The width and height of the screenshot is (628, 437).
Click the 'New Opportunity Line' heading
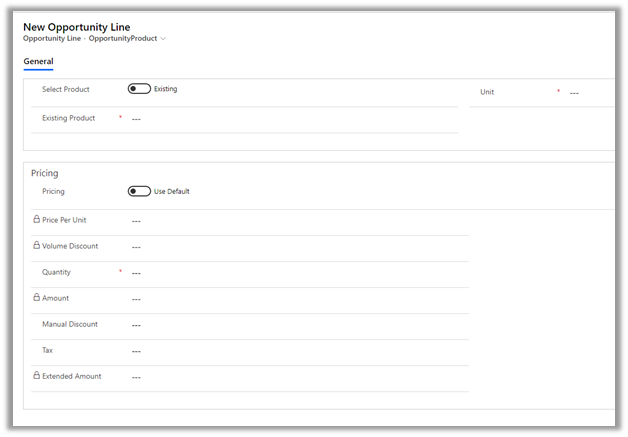(x=76, y=27)
